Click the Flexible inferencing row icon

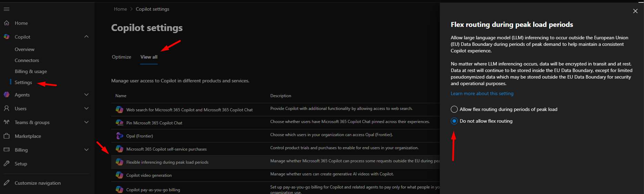tap(120, 162)
